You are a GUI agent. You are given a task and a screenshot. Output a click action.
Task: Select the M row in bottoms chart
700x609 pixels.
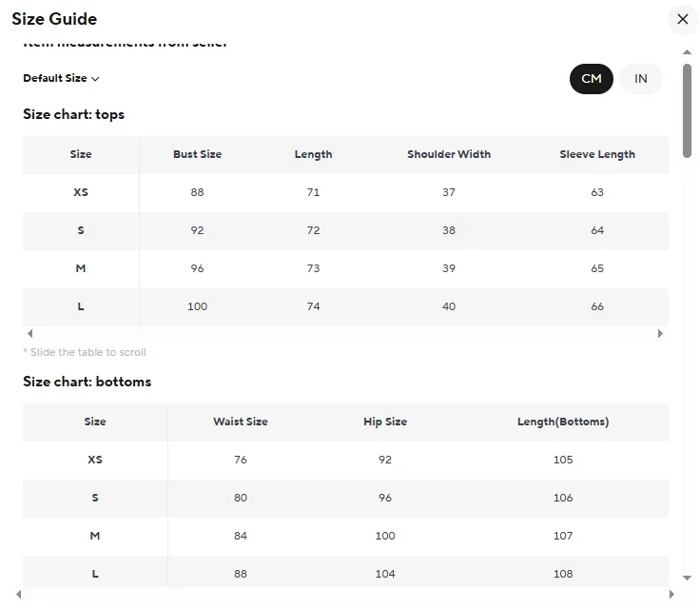coord(95,536)
